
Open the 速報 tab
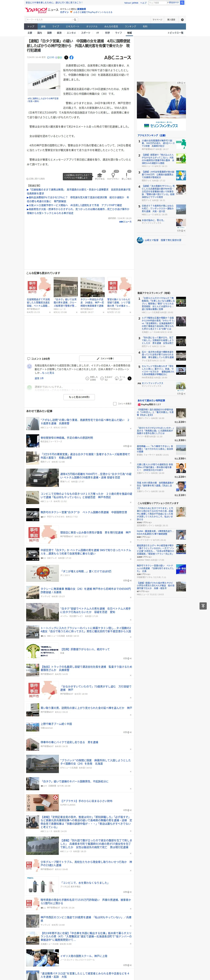coord(43,27)
